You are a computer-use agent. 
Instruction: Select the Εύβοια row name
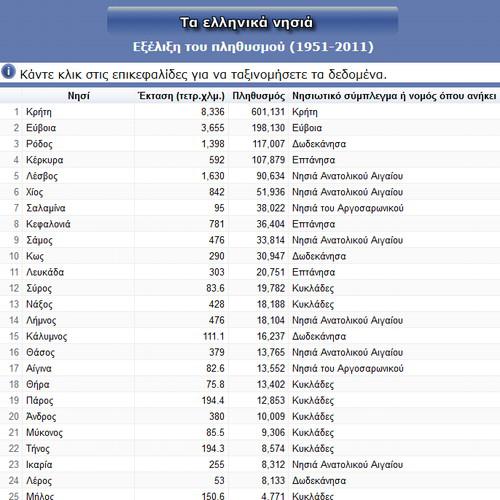pyautogui.click(x=41, y=128)
